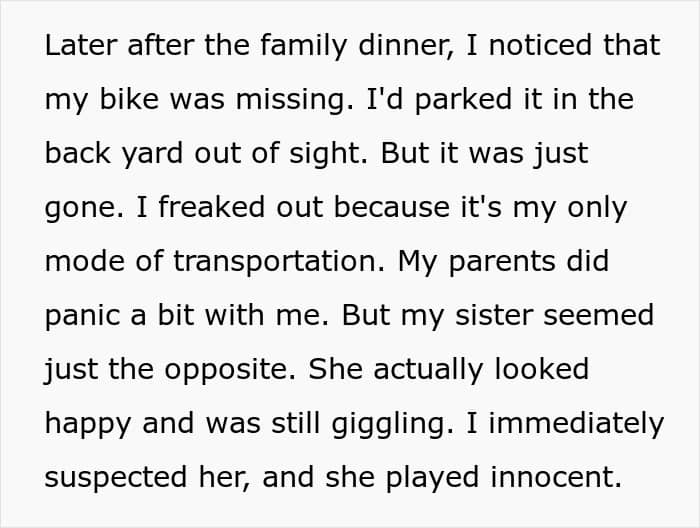The image size is (700, 528).
Task: Click the words "freaked out"
Action: (241, 207)
